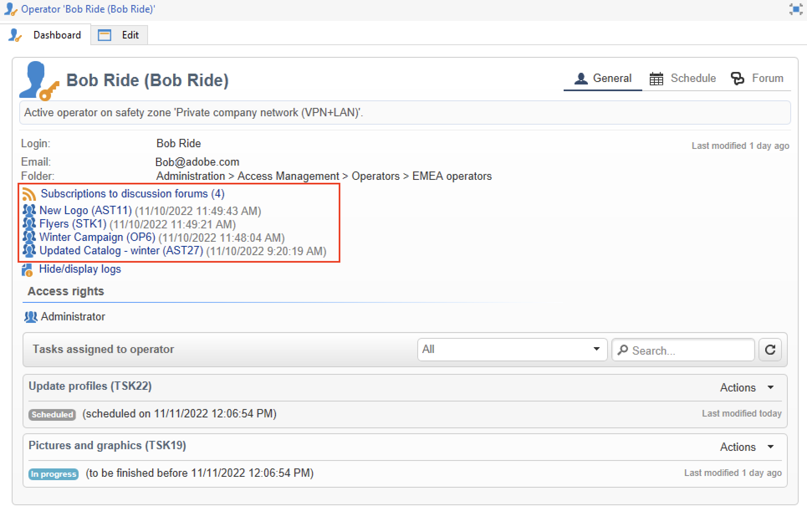Screen dimensions: 807x532
Task: Click the group icon beside Winter Campaign
Action: 29,237
